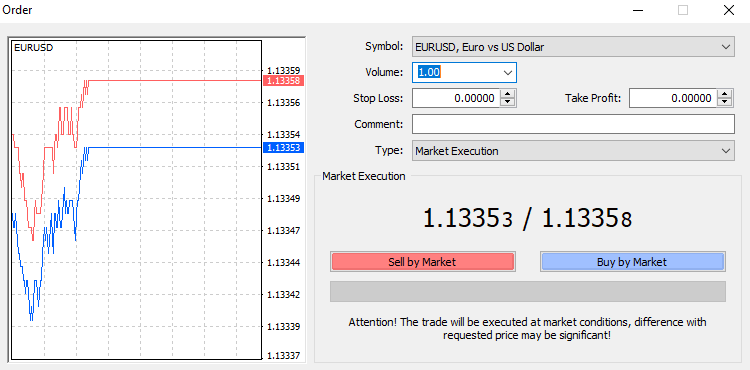Click the Take Profit: label
This screenshot has height=370, width=750.
(x=593, y=98)
